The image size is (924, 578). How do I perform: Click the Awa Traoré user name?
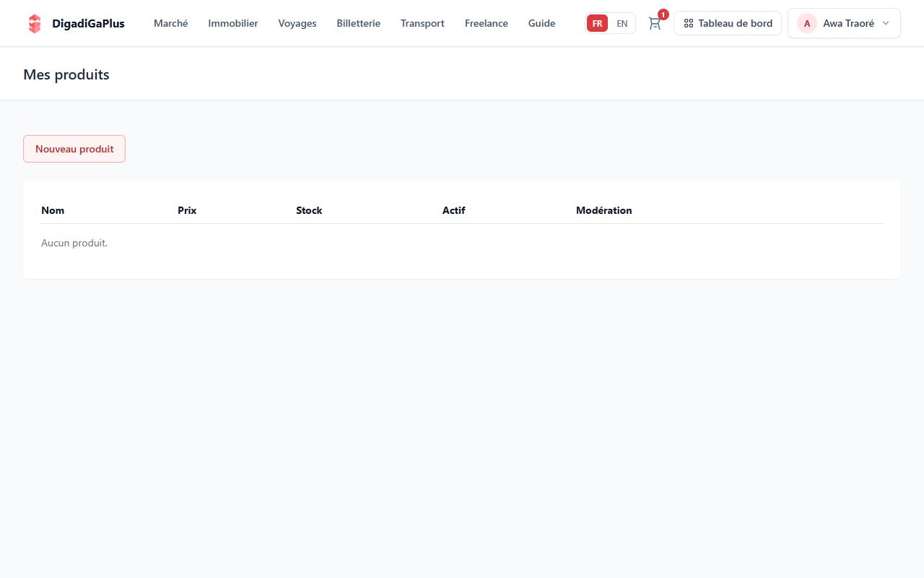[x=848, y=23]
